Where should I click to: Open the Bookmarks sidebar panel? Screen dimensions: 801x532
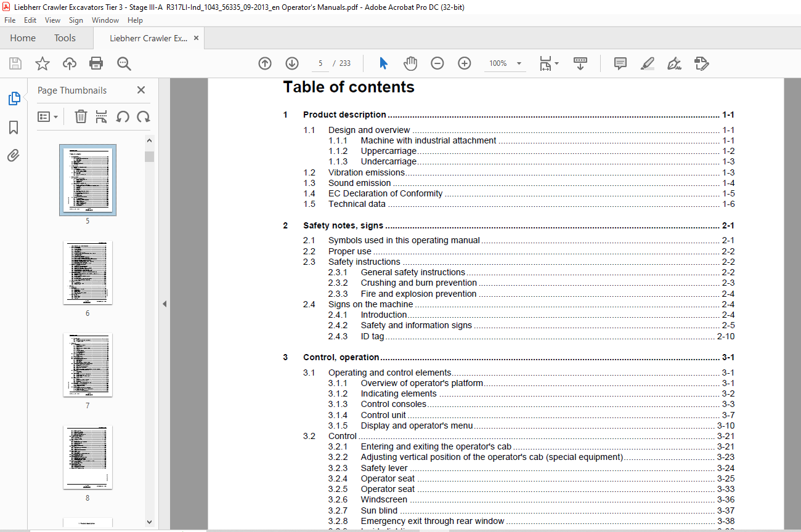click(14, 127)
